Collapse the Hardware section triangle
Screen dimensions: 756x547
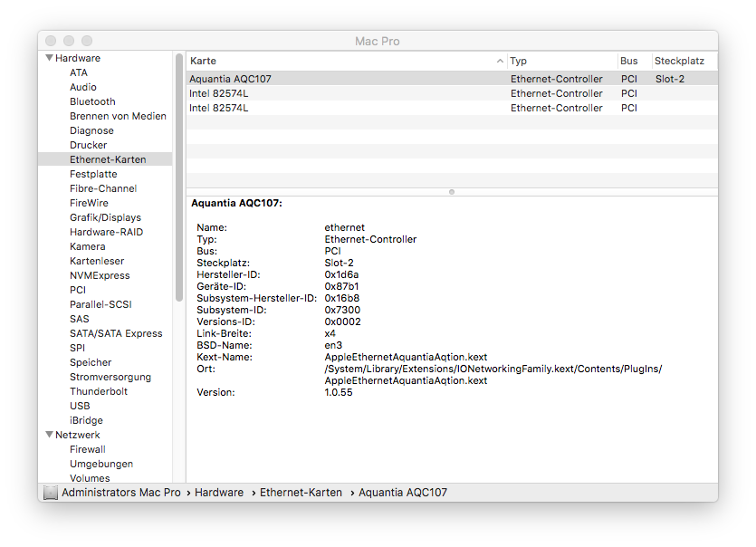point(49,58)
